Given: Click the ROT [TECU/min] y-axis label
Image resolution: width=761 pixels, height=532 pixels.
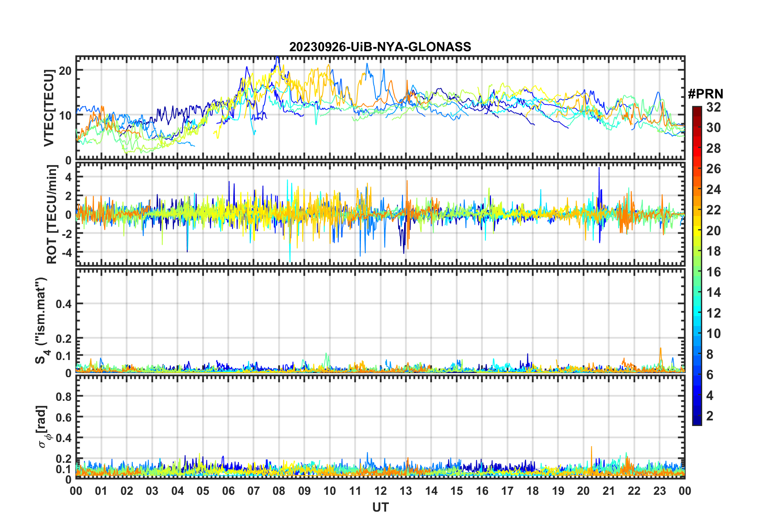Looking at the screenshot, I should tap(52, 214).
